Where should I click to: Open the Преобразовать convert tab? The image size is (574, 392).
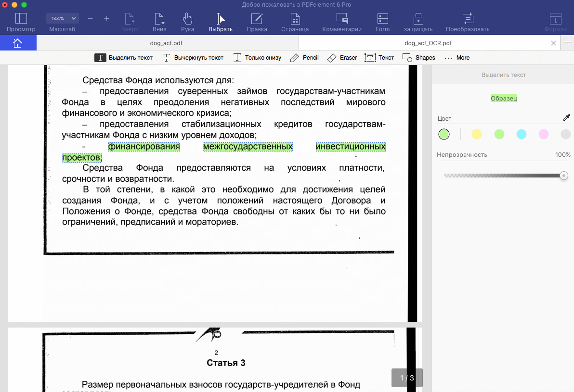pos(468,22)
